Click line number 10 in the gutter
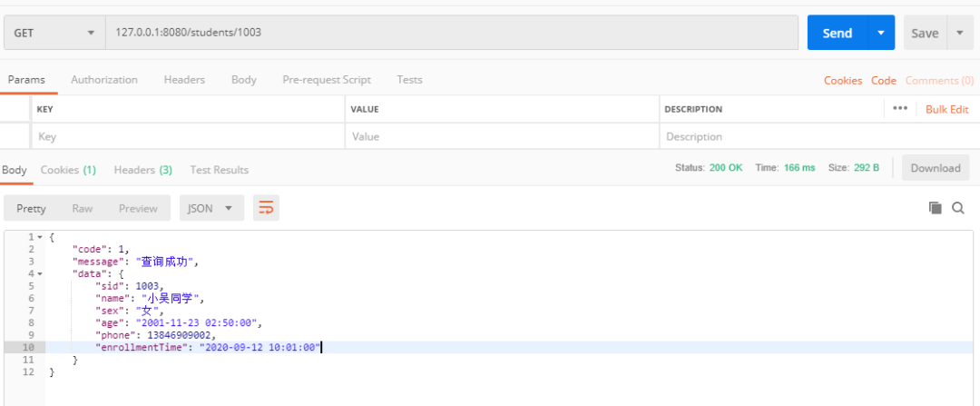Screen dimensions: 980x406 click(29, 347)
